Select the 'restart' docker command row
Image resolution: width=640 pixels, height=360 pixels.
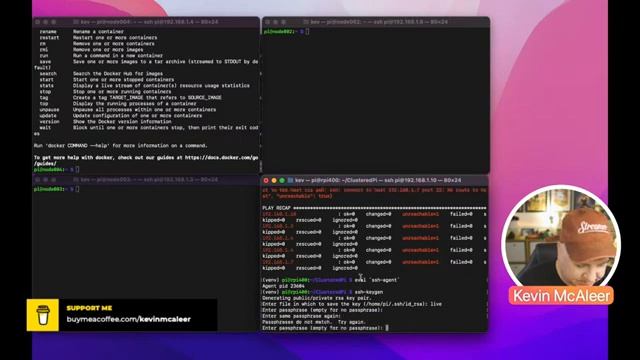[x=98, y=38]
